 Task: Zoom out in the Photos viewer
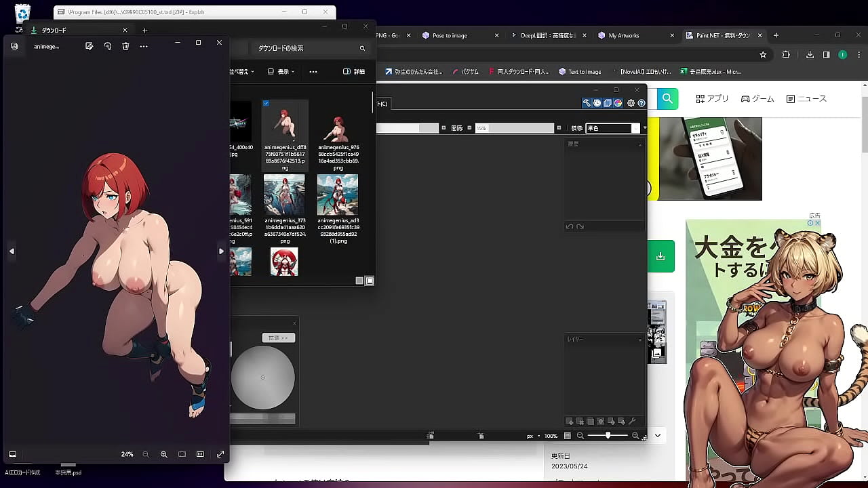(x=146, y=454)
